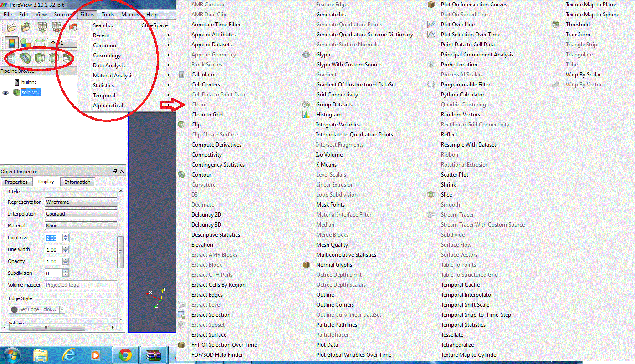635x364 pixels.
Task: Click the Rescale to Data Range icon
Action: click(x=39, y=43)
